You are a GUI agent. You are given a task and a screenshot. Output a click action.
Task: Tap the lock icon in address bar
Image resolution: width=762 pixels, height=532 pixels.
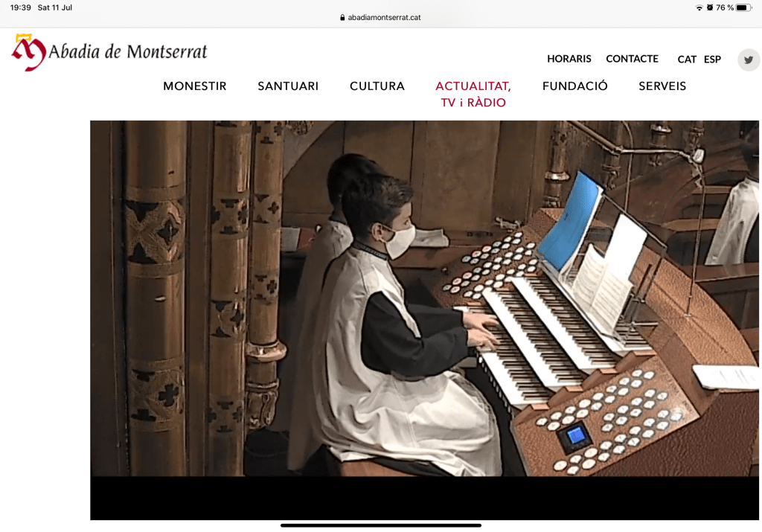point(342,18)
